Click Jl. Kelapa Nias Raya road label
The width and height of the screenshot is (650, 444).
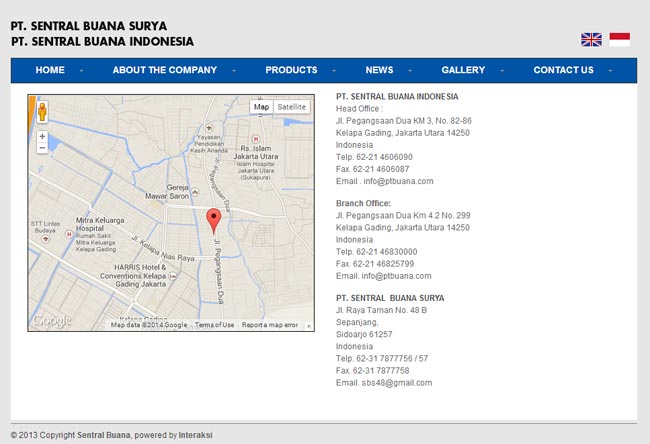pos(163,249)
